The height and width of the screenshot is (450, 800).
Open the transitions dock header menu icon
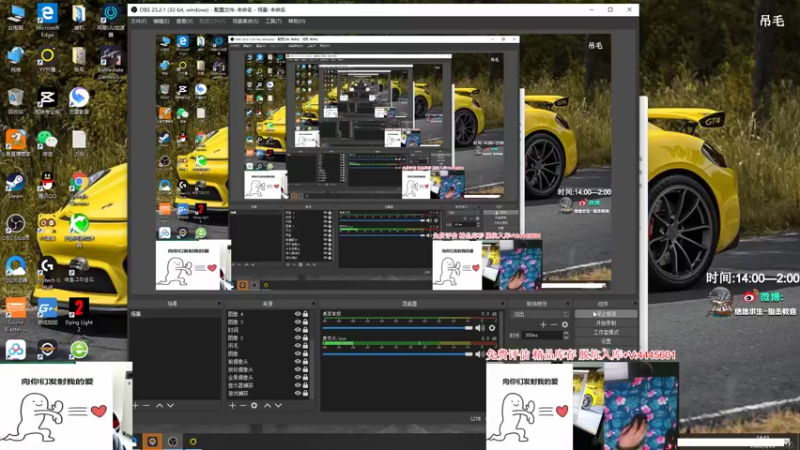[x=567, y=304]
